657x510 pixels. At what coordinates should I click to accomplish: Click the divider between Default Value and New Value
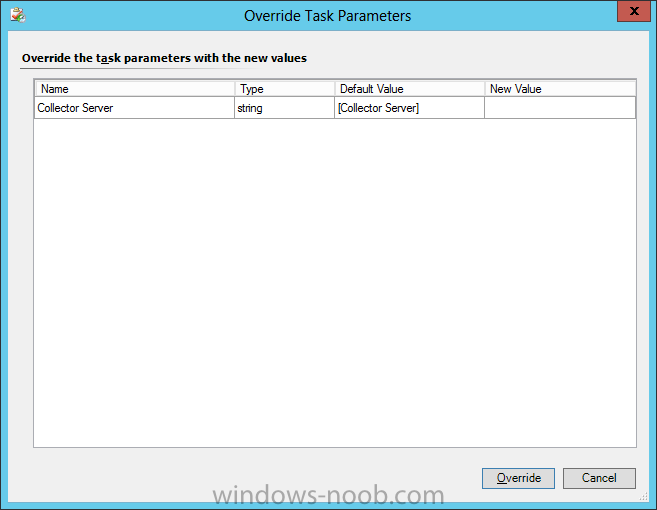click(x=484, y=89)
